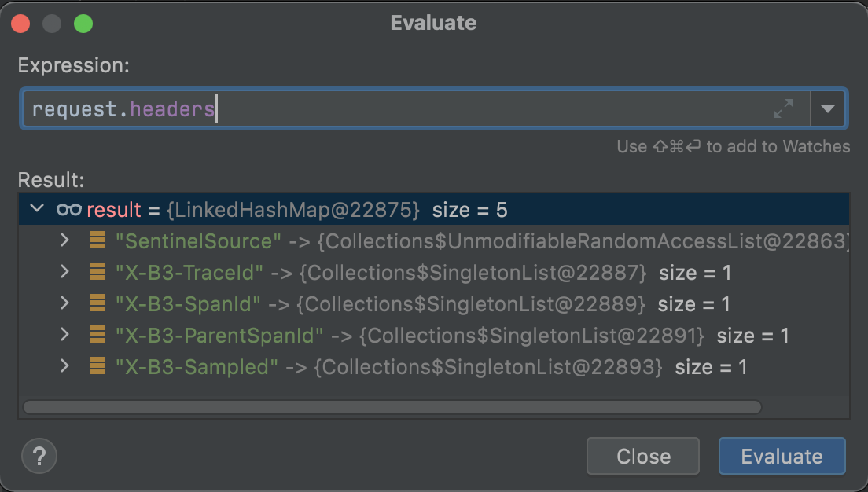868x492 pixels.
Task: Expand the "X-B3-ParentSpanId" entry
Action: (x=65, y=336)
